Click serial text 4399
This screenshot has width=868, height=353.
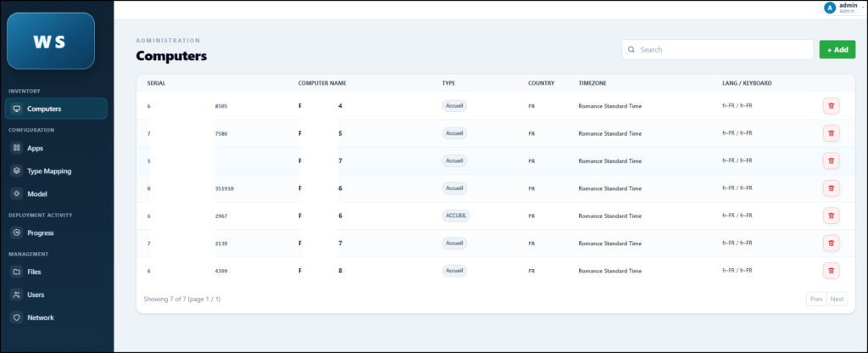(221, 271)
